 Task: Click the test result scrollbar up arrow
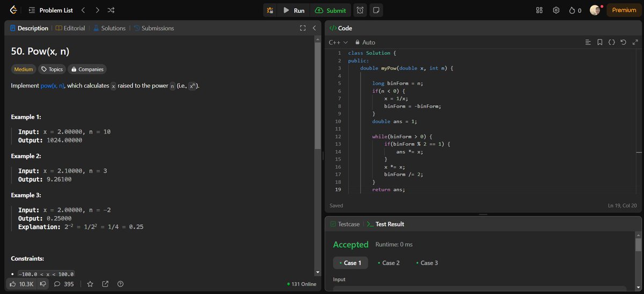click(x=638, y=235)
